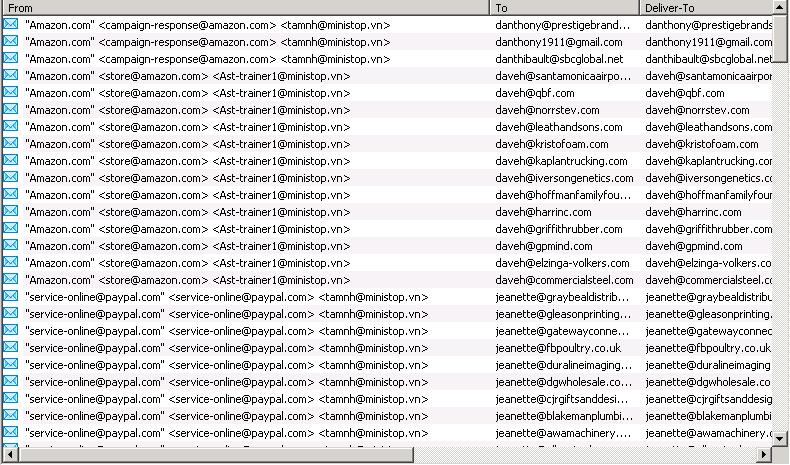Click envelope icon in jeanette@gleasonprinting row
Viewport: 790px width, 465px height.
(x=11, y=313)
